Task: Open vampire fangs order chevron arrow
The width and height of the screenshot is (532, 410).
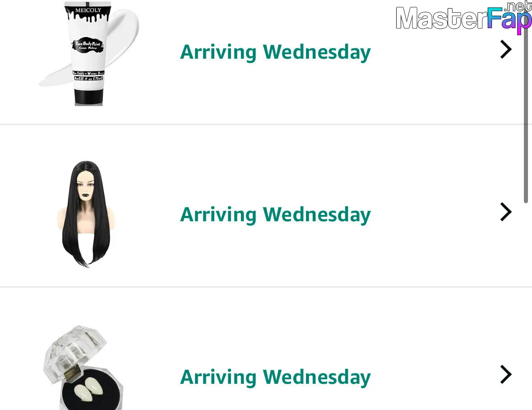Action: (x=505, y=375)
